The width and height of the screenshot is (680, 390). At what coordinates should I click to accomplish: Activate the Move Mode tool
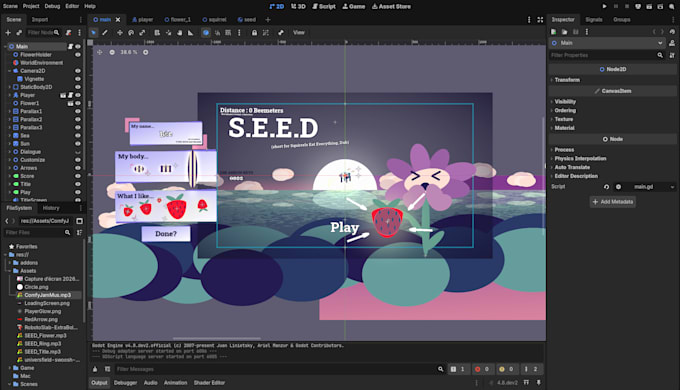tap(119, 33)
